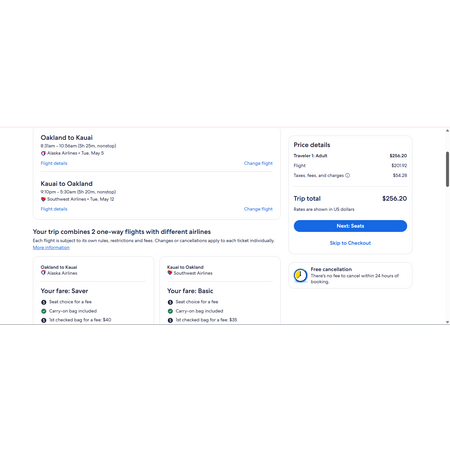The height and width of the screenshot is (450, 450).
Task: Select Skip to Checkout link
Action: [x=350, y=243]
